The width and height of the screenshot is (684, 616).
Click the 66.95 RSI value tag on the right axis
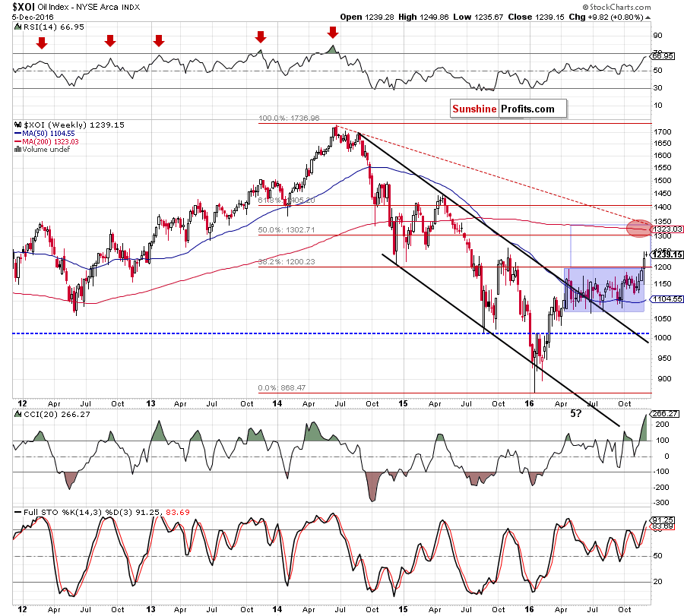(x=662, y=55)
